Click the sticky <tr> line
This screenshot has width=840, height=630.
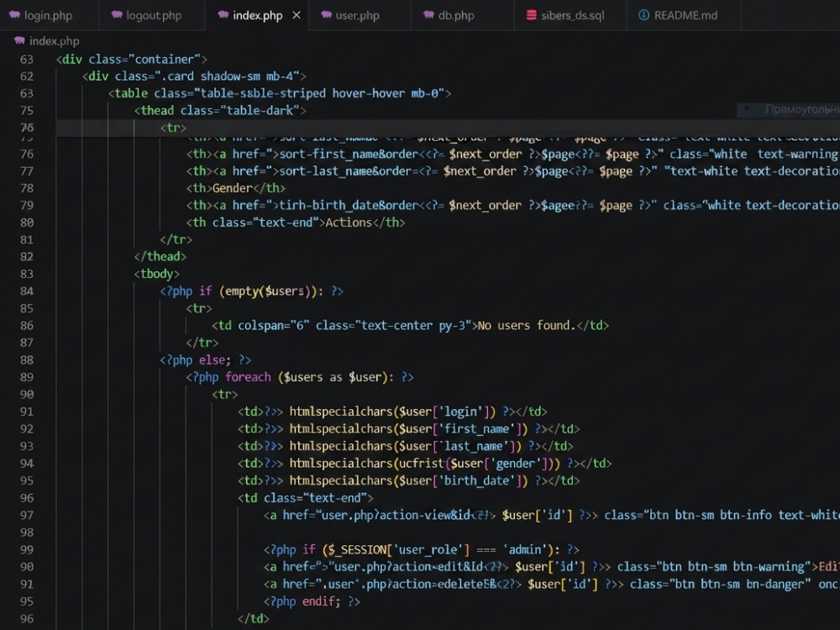(173, 128)
